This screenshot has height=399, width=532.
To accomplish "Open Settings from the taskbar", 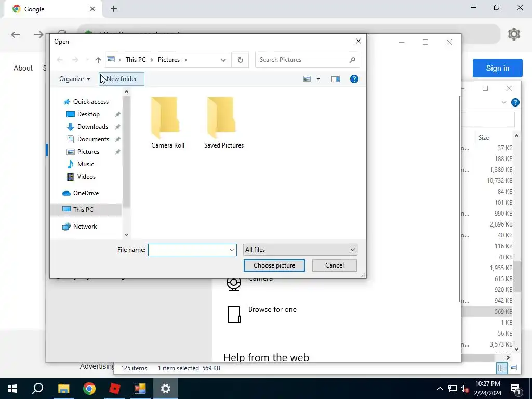I will (x=166, y=389).
